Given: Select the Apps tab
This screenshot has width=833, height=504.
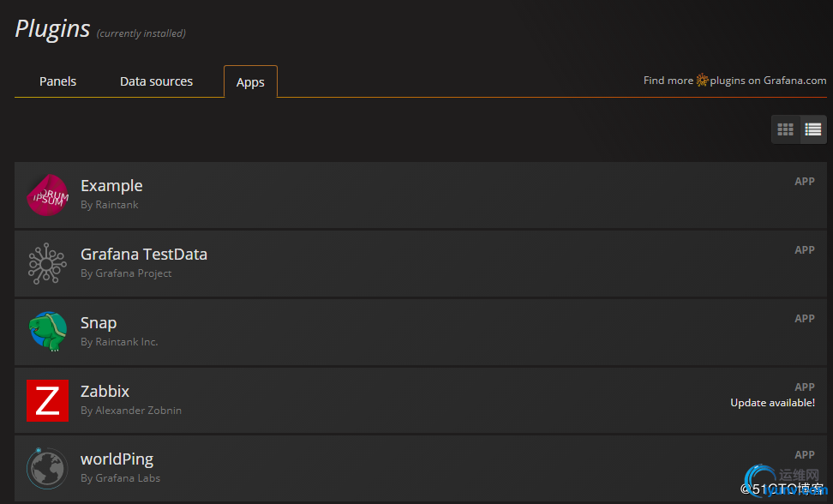Looking at the screenshot, I should point(250,82).
